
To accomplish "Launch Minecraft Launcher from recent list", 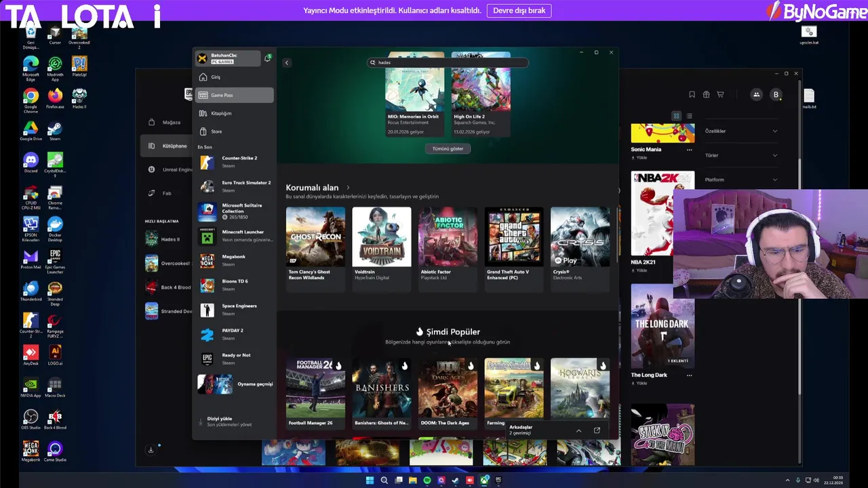I will click(234, 235).
